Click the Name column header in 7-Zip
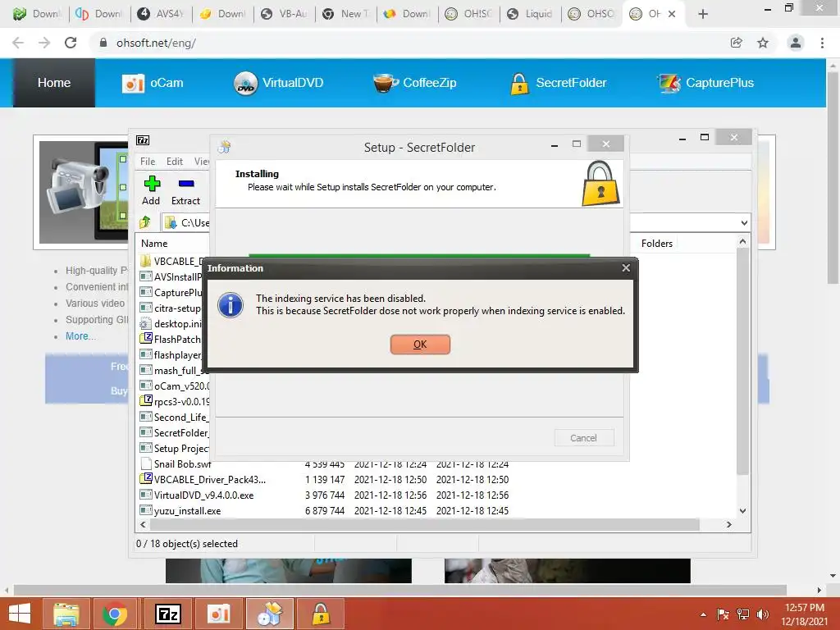 [154, 243]
